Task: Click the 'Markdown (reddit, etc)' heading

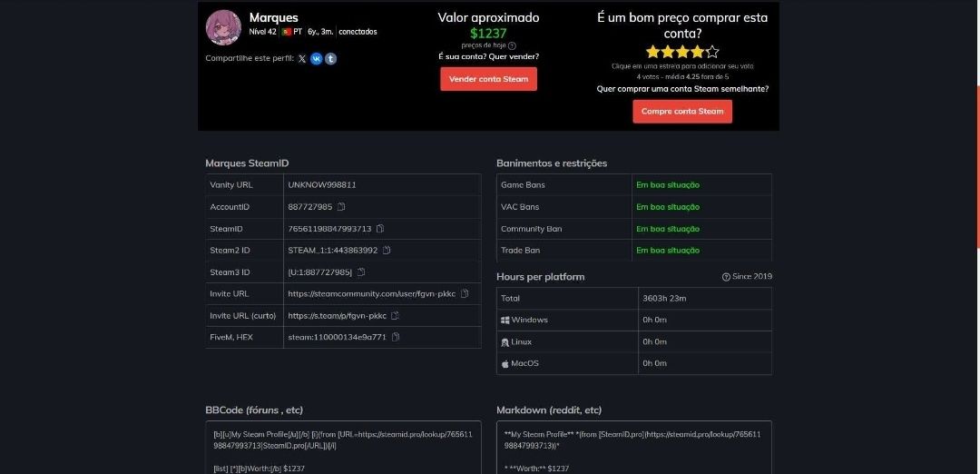Action: [x=549, y=410]
